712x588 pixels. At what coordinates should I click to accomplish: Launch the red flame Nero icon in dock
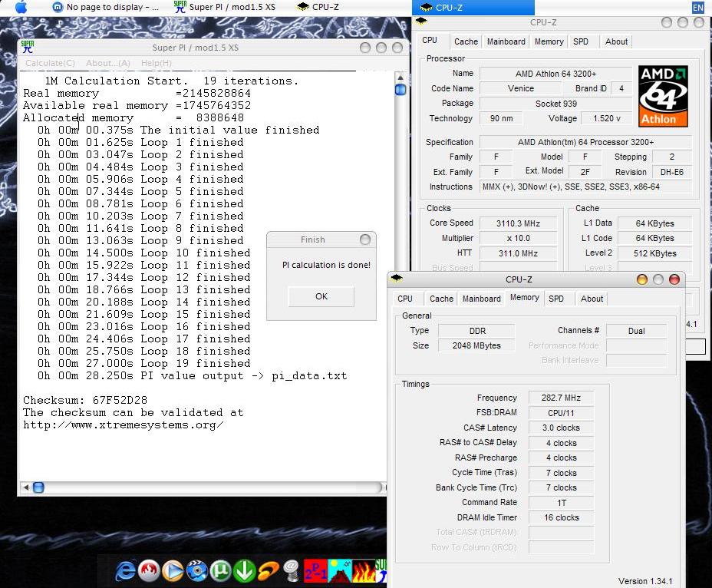pyautogui.click(x=149, y=571)
